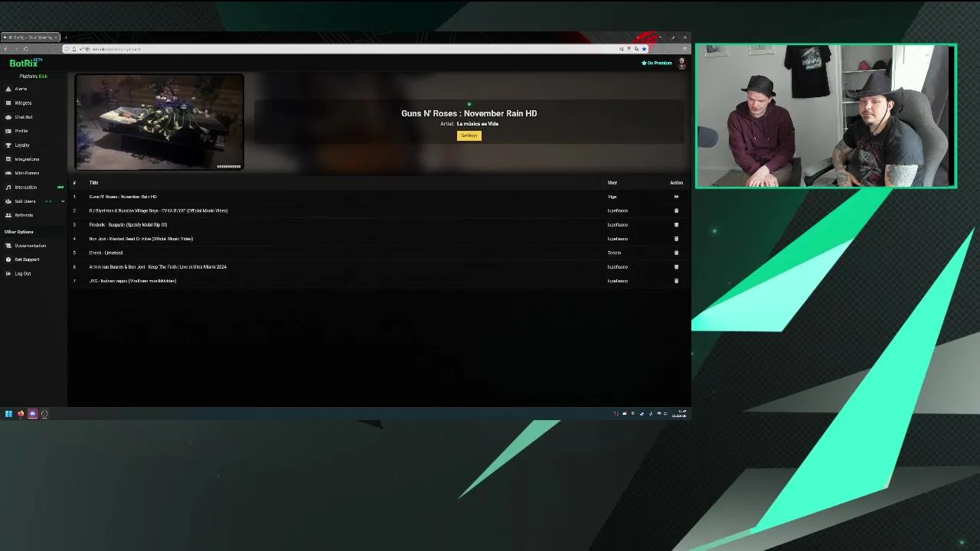
Task: Click the browser bookmark star icon
Action: click(x=644, y=49)
